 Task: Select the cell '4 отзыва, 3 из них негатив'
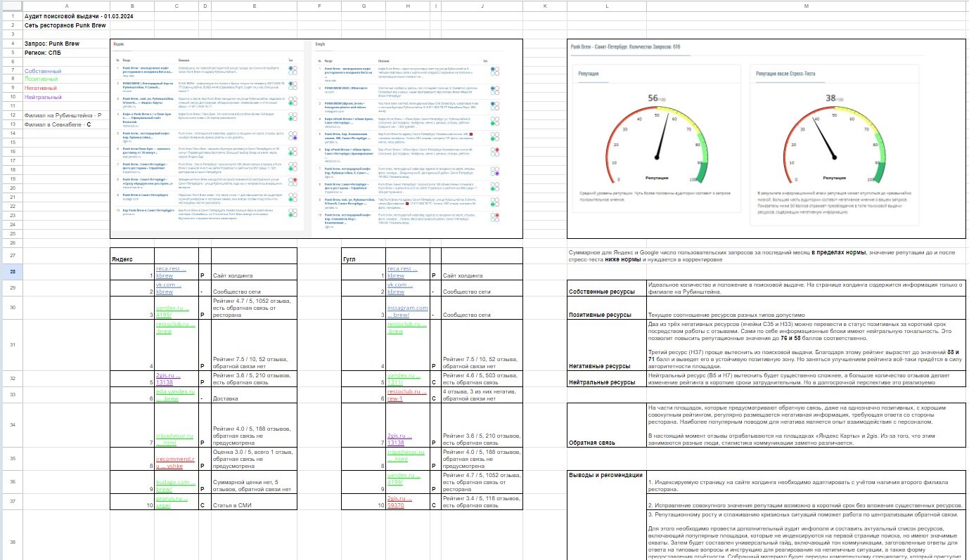tap(482, 395)
